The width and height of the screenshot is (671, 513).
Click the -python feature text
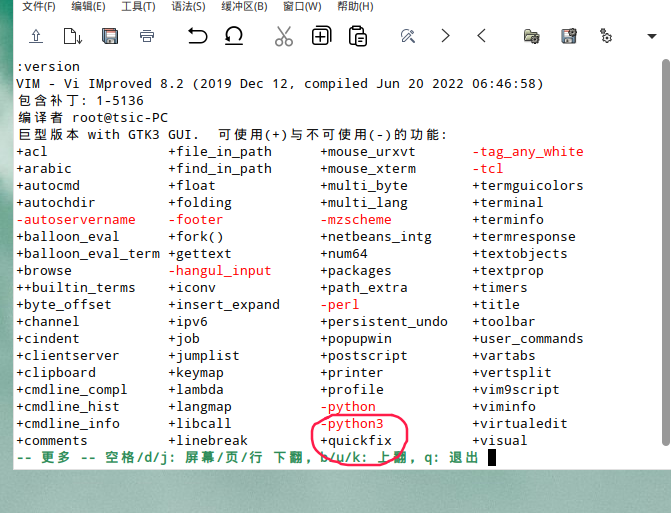[348, 406]
